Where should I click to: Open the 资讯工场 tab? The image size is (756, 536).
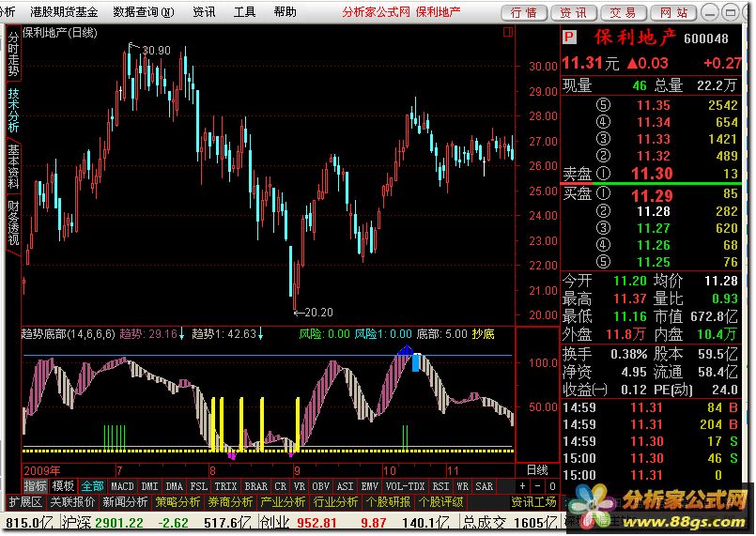coord(533,502)
